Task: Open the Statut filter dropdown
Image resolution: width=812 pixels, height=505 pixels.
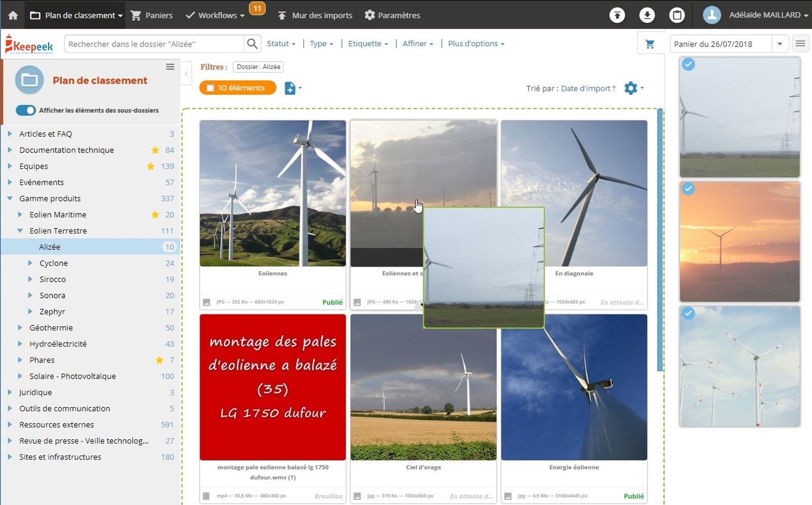Action: [281, 44]
